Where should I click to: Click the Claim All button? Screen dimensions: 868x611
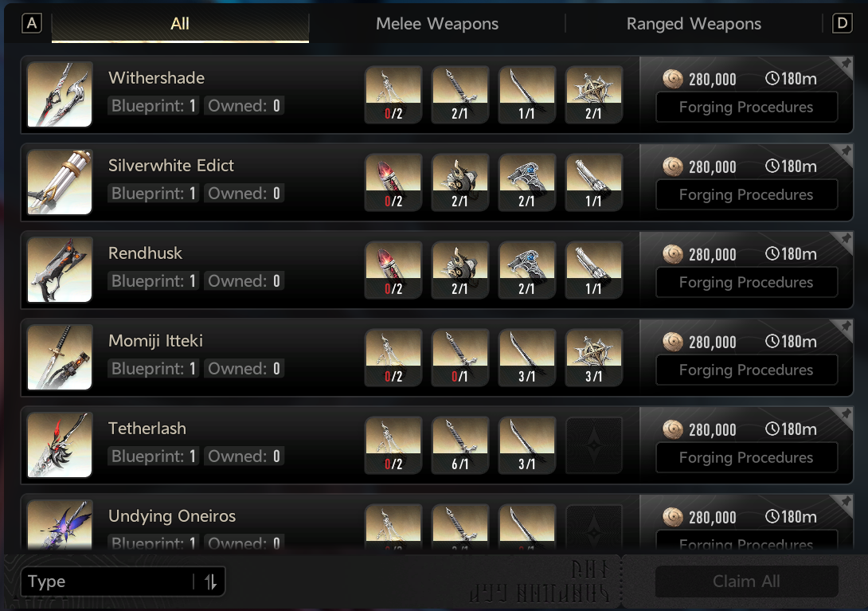(746, 581)
